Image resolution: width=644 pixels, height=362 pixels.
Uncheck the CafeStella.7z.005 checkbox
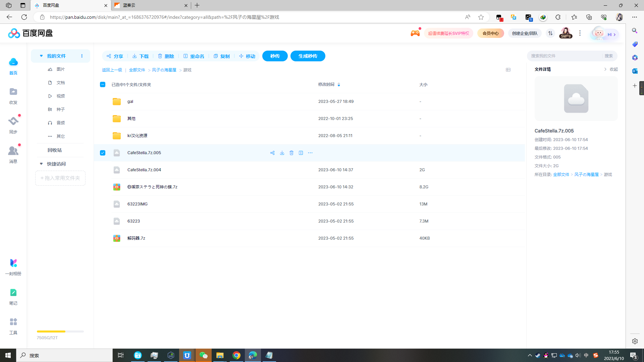pos(103,153)
